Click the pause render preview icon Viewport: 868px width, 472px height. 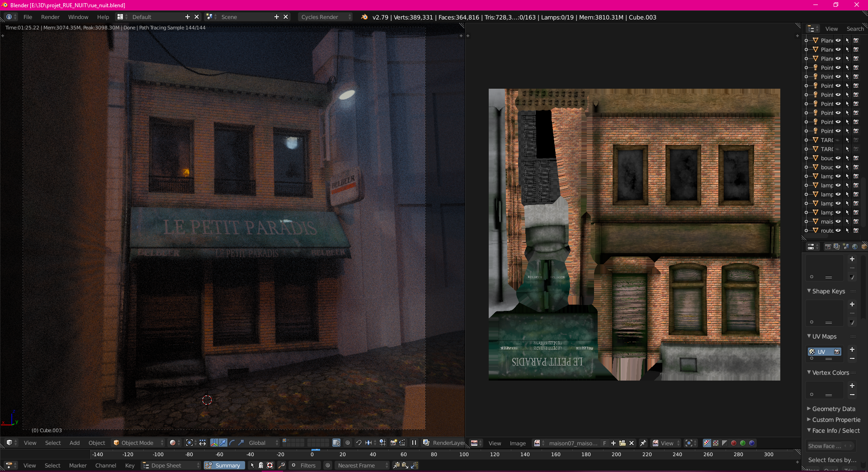[x=414, y=443]
